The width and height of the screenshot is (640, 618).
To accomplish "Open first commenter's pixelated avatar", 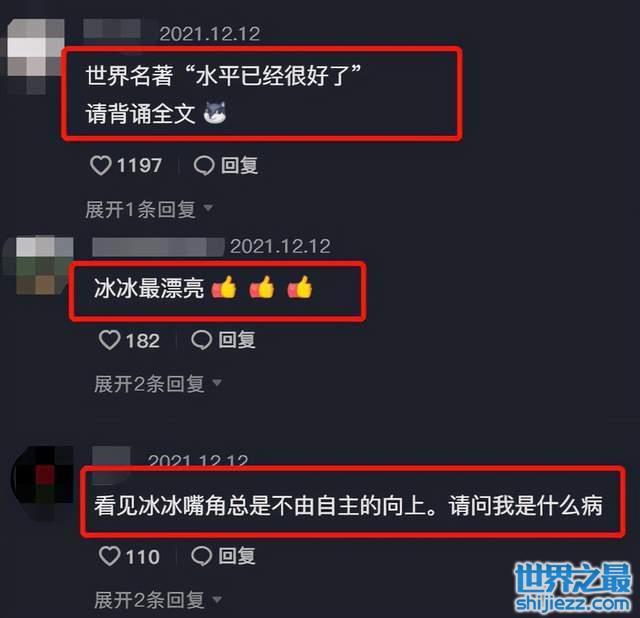I will coord(36,55).
